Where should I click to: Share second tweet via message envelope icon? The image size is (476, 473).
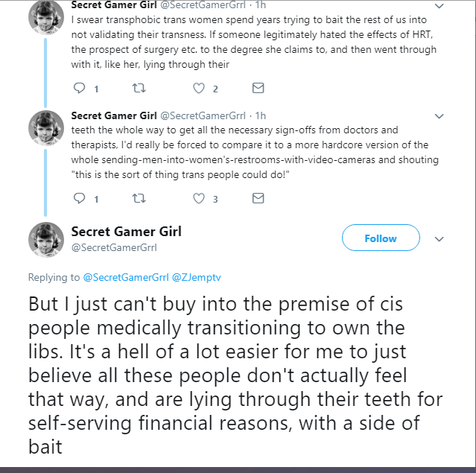(258, 198)
